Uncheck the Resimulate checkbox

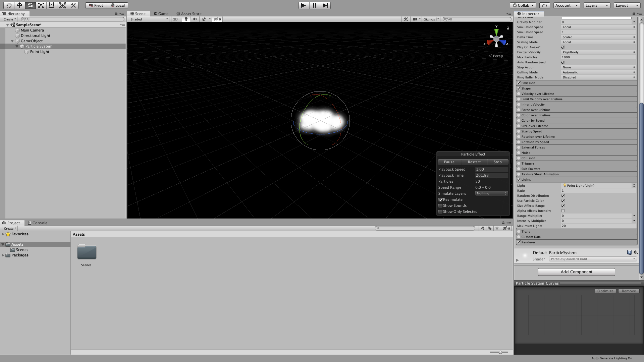click(440, 199)
